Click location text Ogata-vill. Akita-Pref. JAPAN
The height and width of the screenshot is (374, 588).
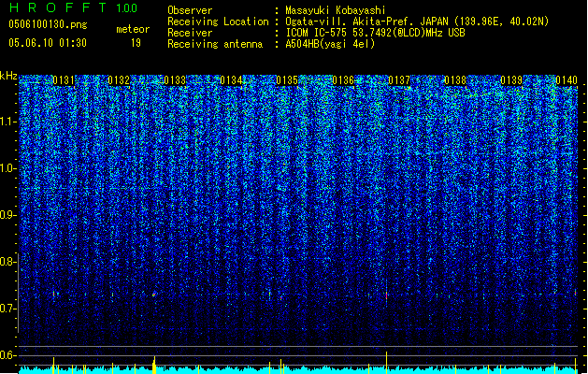366,22
